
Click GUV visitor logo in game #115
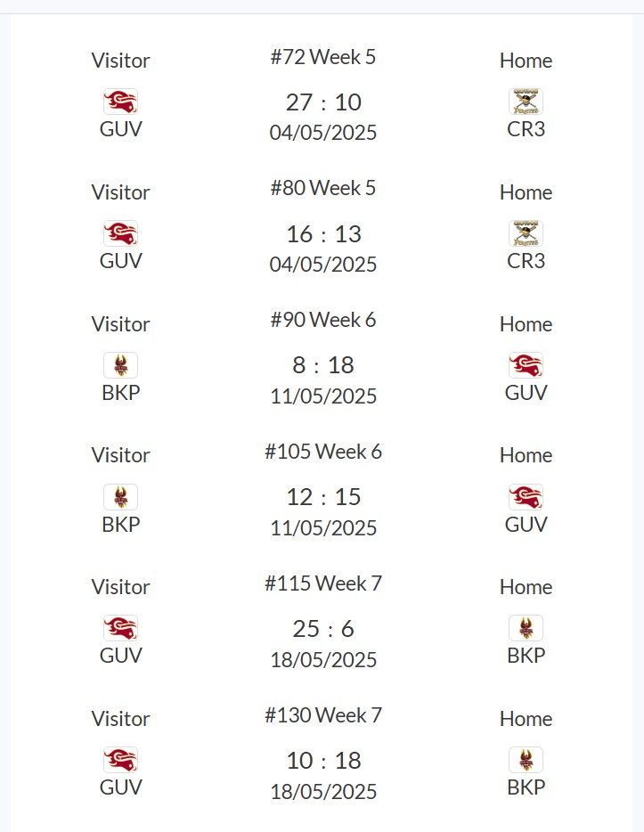(x=120, y=628)
